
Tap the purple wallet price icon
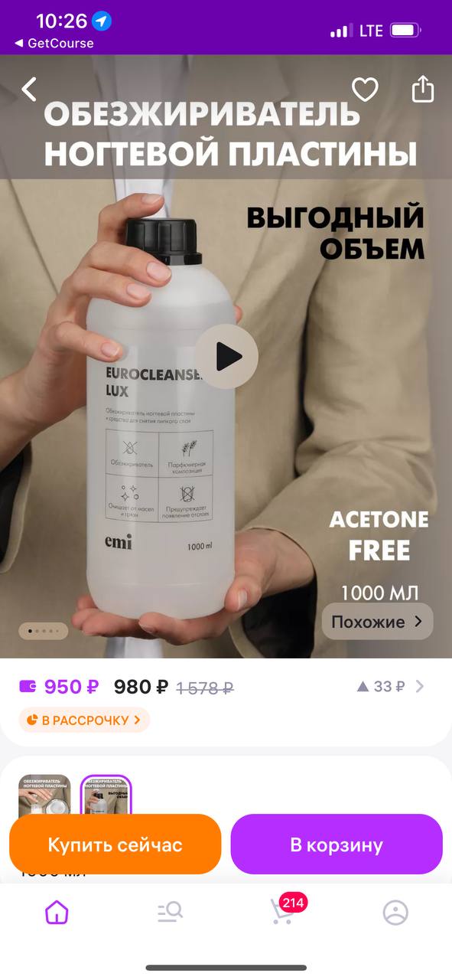pyautogui.click(x=28, y=686)
